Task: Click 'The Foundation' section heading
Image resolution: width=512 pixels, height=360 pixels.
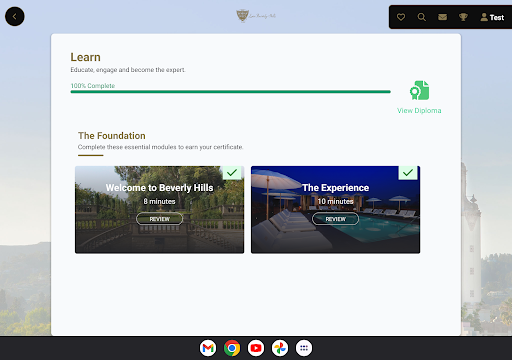Action: pyautogui.click(x=112, y=136)
